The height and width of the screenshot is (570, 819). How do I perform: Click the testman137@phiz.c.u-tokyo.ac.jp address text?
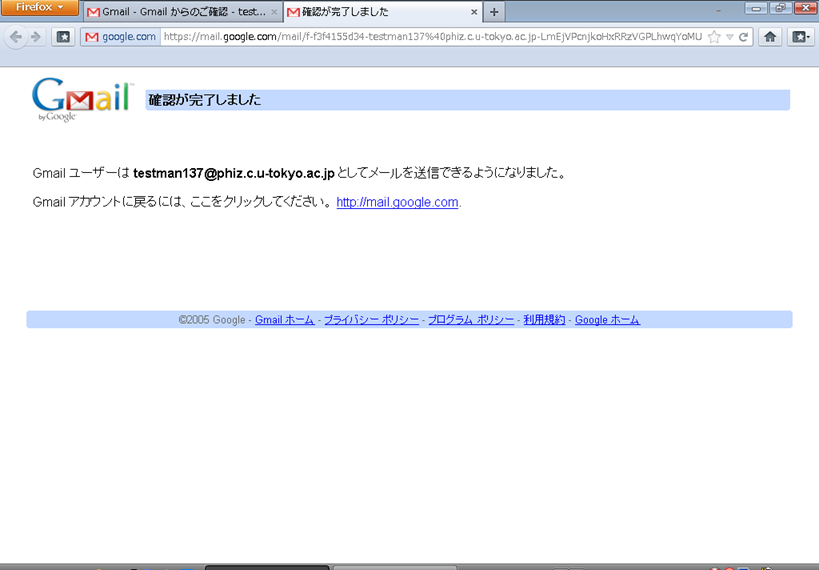point(233,173)
